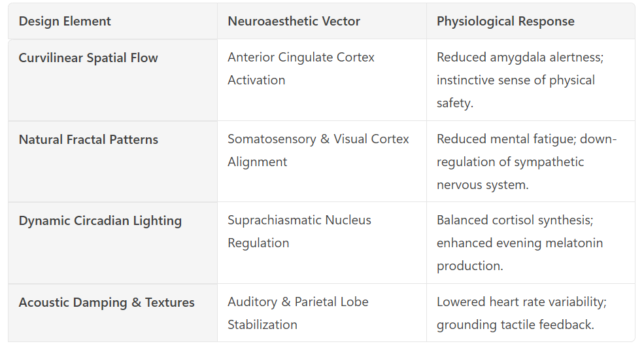This screenshot has height=346, width=644.
Task: Select the Curvilinear Spatial Flow cell
Action: click(112, 80)
